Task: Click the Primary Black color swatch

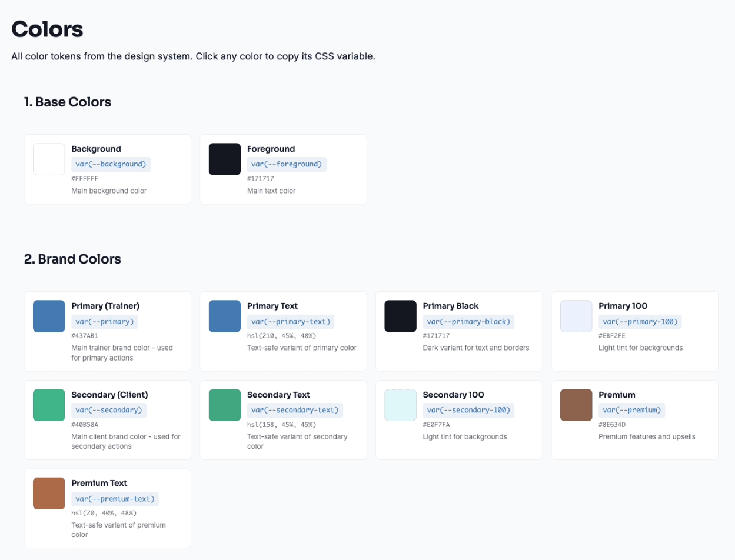Action: click(x=400, y=316)
